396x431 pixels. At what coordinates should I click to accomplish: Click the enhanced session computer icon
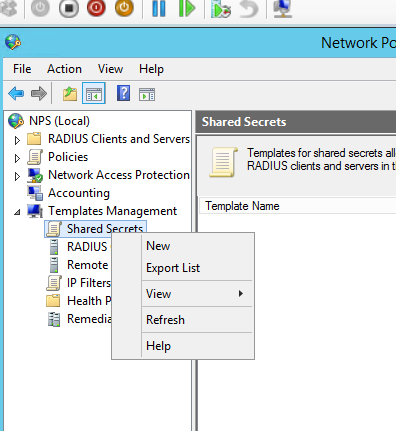point(283,9)
